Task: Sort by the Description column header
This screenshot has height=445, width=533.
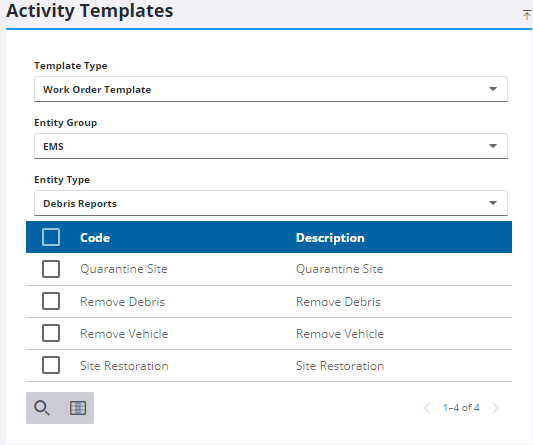Action: pyautogui.click(x=330, y=238)
